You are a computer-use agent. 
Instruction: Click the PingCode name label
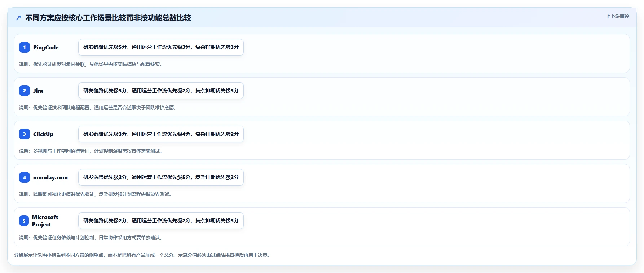(46, 47)
